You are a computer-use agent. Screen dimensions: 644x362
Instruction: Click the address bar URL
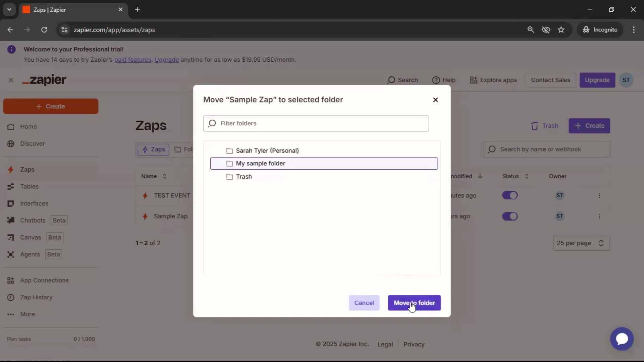(x=114, y=30)
